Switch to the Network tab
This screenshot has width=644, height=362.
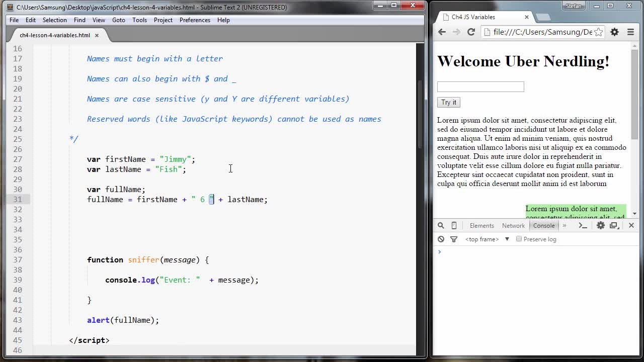(x=513, y=226)
